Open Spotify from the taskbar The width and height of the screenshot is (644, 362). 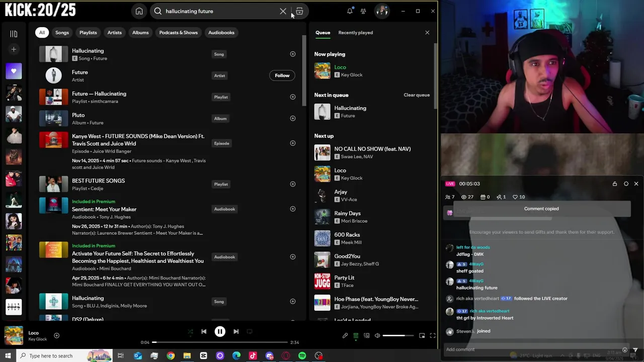(302, 355)
